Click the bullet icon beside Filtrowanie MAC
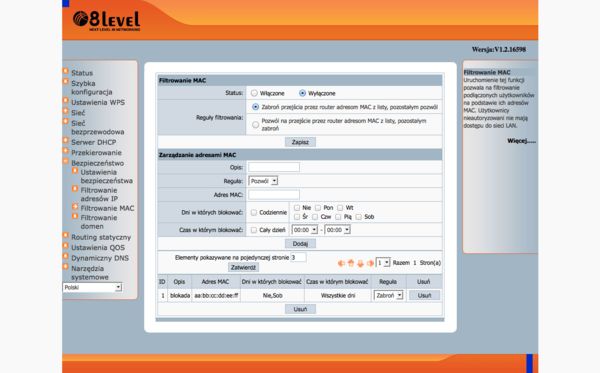Image resolution: width=600 pixels, height=373 pixels. pos(75,207)
